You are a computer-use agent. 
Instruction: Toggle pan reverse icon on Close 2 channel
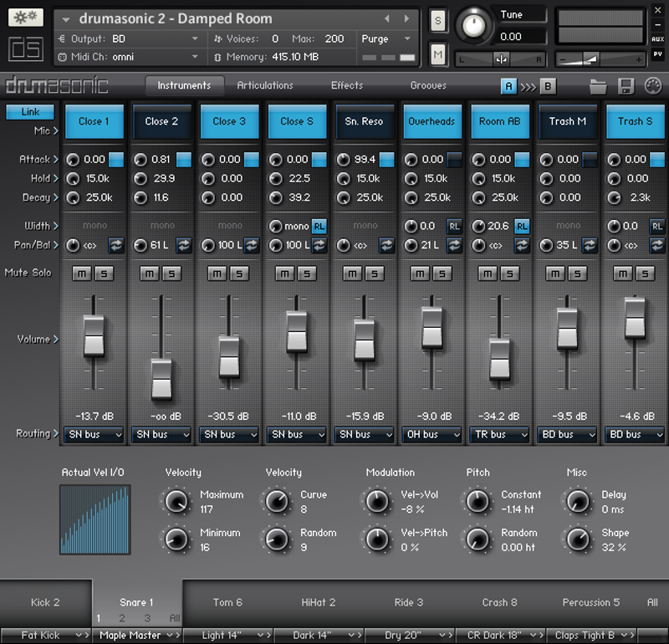point(184,245)
